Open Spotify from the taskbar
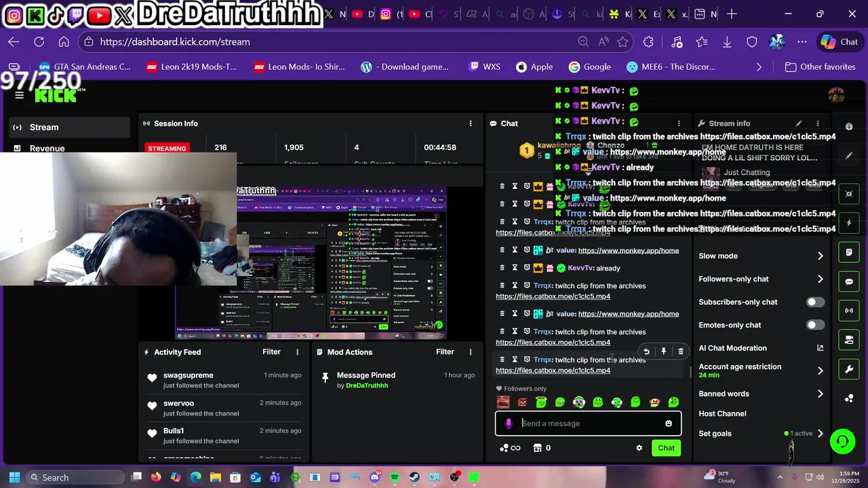The height and width of the screenshot is (488, 868). (x=395, y=477)
